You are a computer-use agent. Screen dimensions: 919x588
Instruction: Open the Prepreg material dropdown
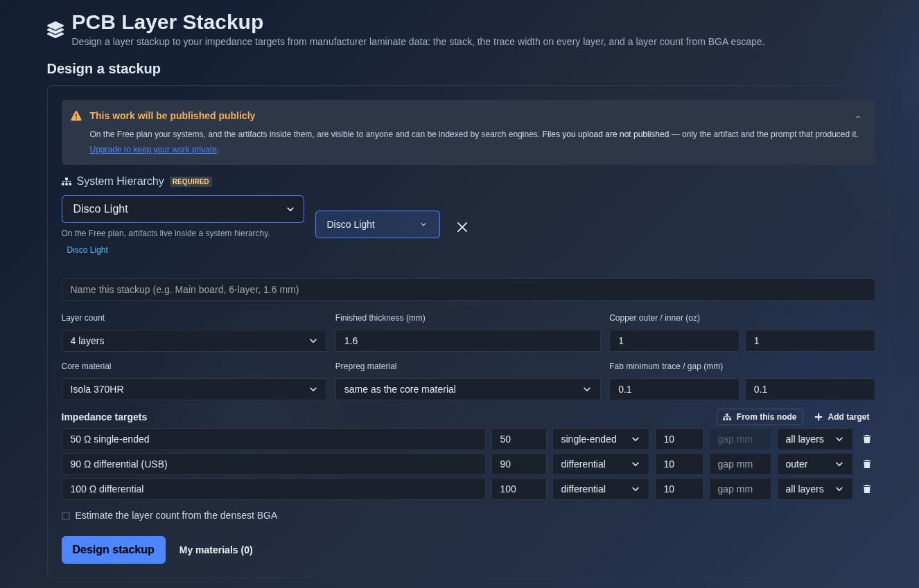click(x=468, y=389)
